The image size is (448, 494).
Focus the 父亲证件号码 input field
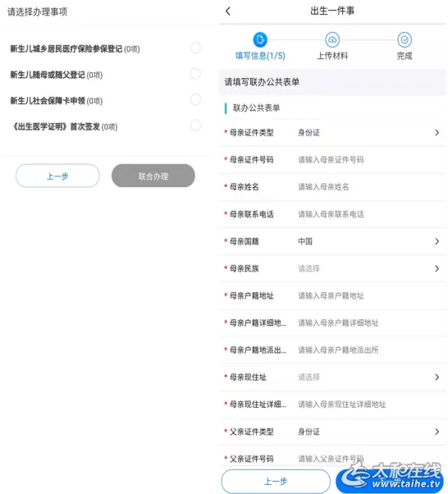click(x=331, y=459)
